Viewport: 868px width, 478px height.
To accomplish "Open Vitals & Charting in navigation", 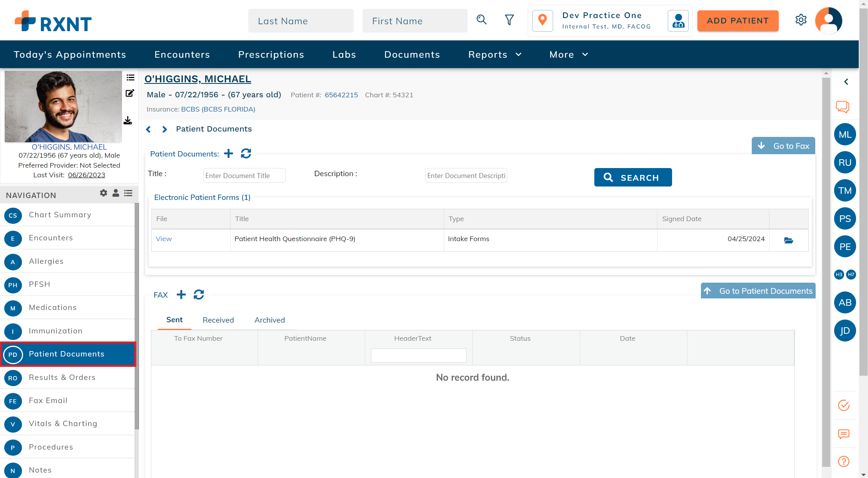I will coord(67,424).
